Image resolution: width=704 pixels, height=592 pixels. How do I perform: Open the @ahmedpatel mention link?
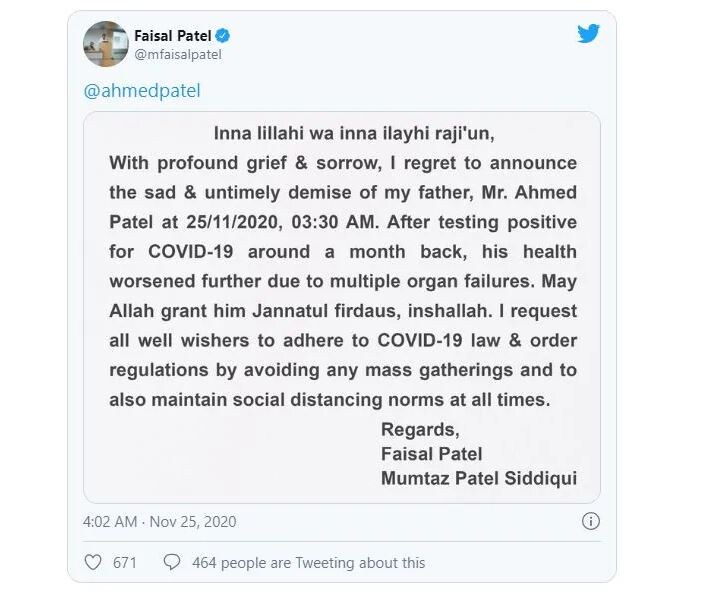point(142,91)
